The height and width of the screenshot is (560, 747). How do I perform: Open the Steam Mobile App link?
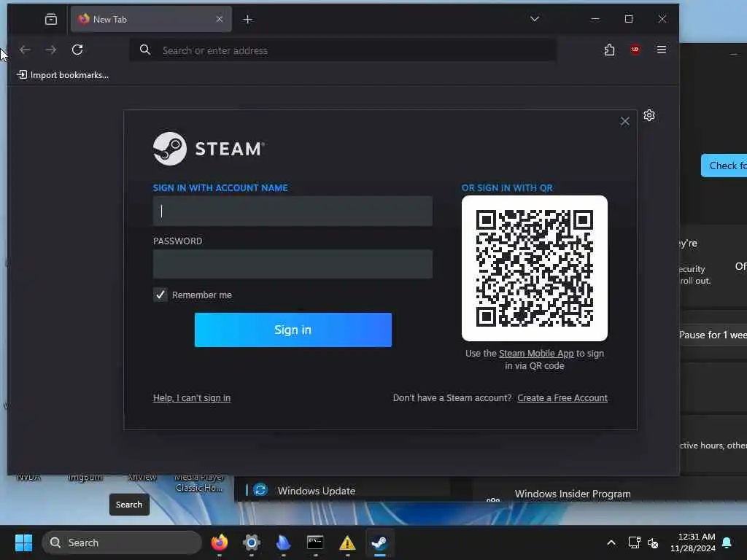point(536,354)
